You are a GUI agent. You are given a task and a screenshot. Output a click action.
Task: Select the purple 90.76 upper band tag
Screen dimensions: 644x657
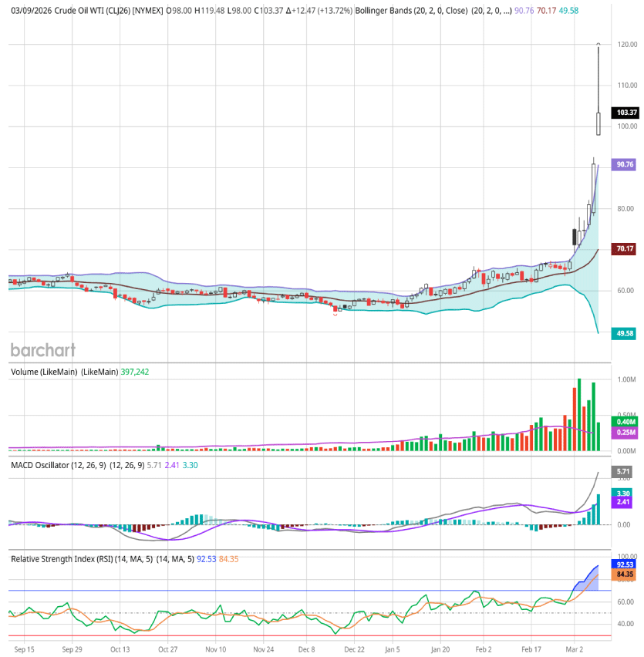click(622, 164)
